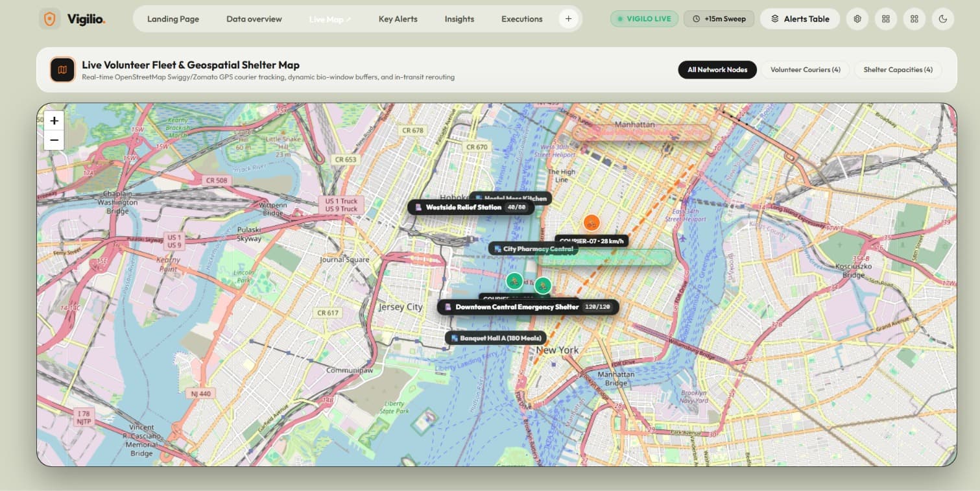
Task: Trigger the +15m Sweep button
Action: tap(719, 19)
